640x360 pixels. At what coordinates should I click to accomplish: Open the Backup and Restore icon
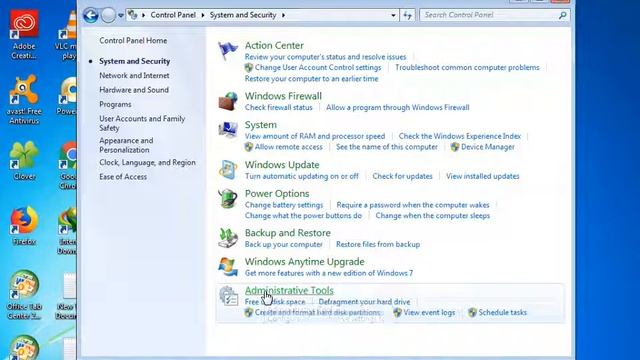227,238
